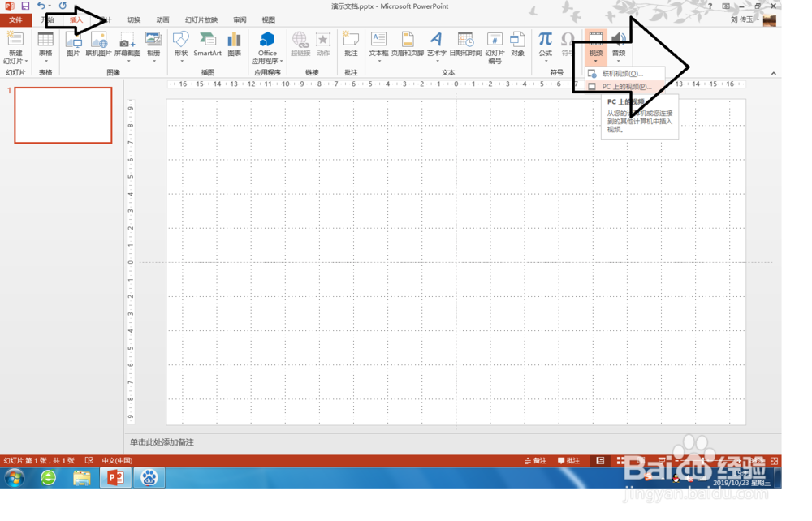
Task: Insert a SmartArt graphic
Action: point(207,45)
